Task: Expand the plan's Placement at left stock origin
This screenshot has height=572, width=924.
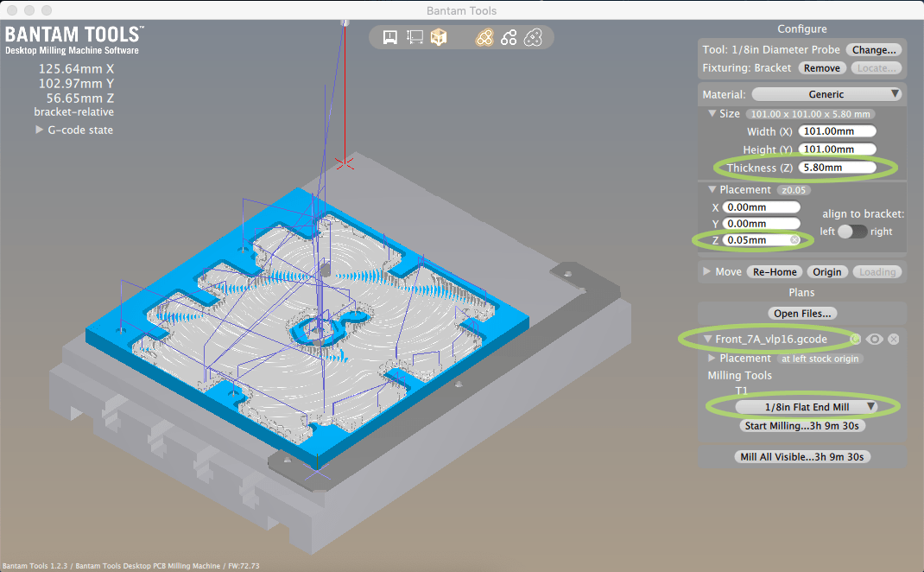Action: coord(712,358)
